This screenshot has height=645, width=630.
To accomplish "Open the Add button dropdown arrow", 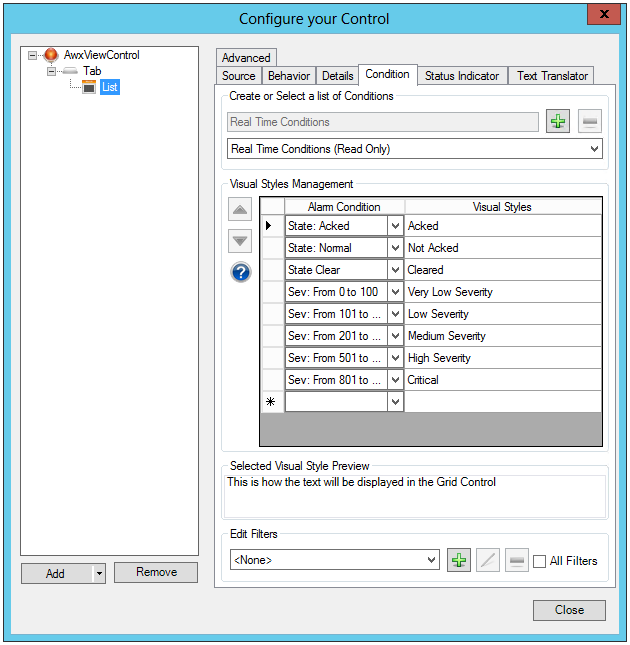I will coord(98,573).
